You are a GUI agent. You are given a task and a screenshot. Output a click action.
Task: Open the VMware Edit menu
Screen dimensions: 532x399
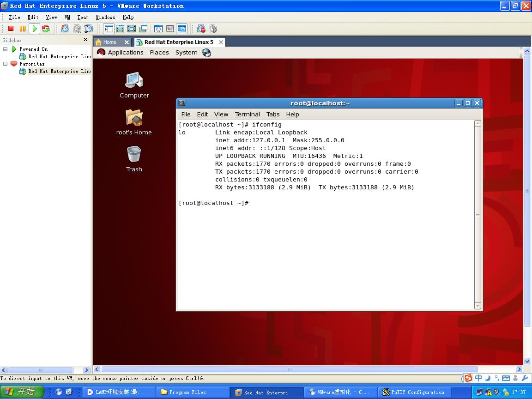pos(33,17)
